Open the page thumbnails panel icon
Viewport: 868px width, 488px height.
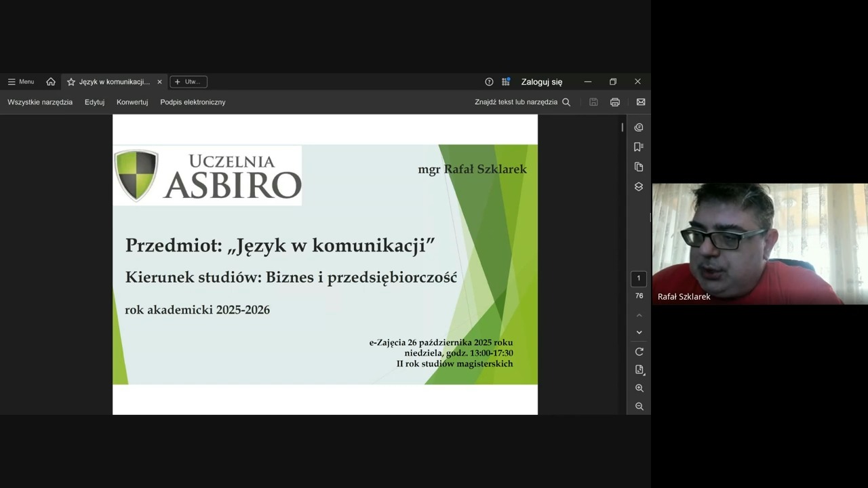click(x=639, y=167)
